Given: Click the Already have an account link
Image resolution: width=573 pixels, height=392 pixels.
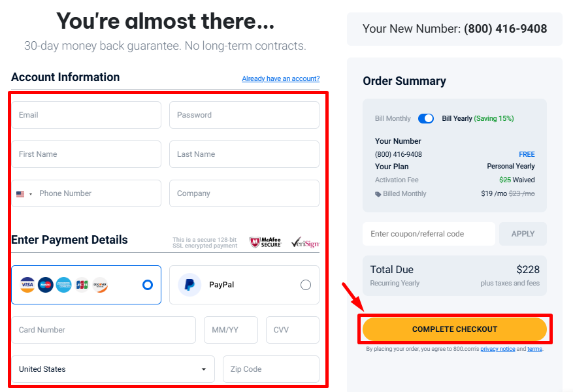Looking at the screenshot, I should [x=281, y=79].
